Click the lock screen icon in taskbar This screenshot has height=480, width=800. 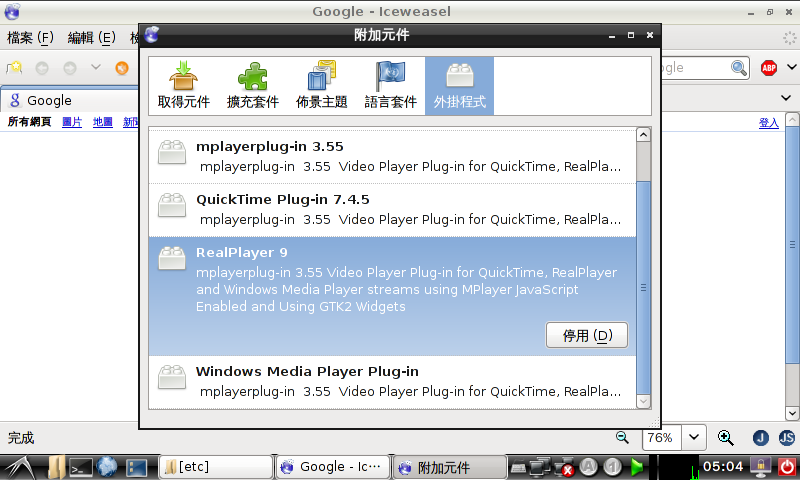click(761, 467)
